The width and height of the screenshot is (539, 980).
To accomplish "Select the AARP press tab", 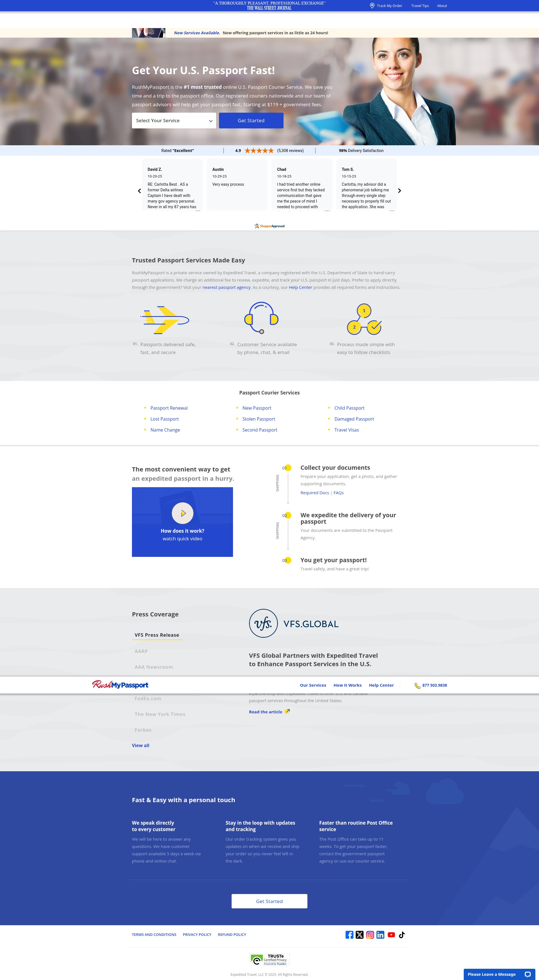I will [x=141, y=651].
